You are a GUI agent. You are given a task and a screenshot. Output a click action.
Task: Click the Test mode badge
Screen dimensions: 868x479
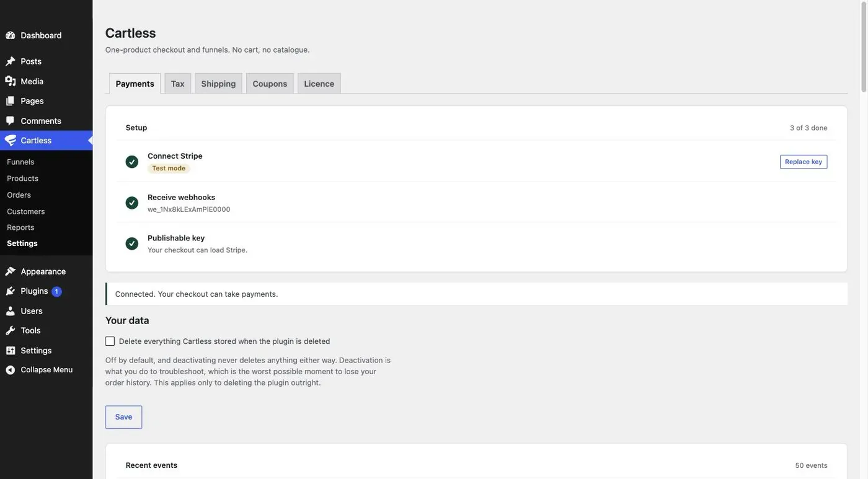point(169,169)
